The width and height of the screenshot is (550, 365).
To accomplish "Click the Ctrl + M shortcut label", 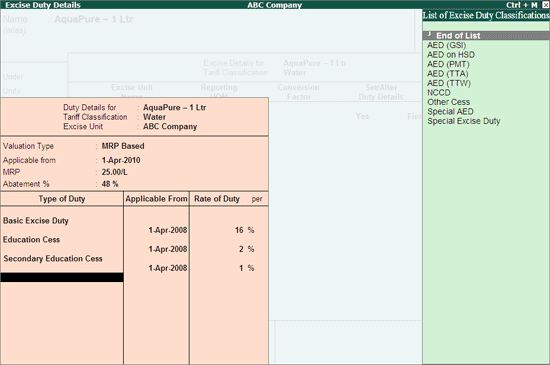I will coord(522,5).
